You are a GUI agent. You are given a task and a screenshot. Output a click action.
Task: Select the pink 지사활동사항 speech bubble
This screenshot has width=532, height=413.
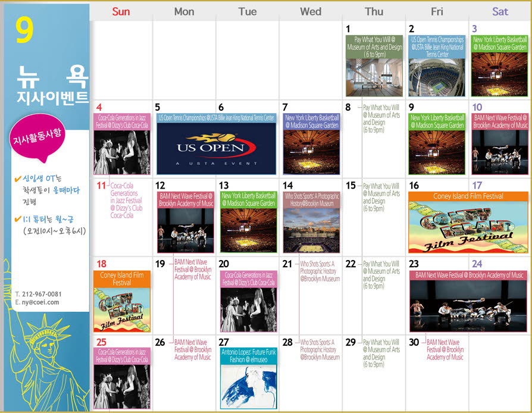37,138
